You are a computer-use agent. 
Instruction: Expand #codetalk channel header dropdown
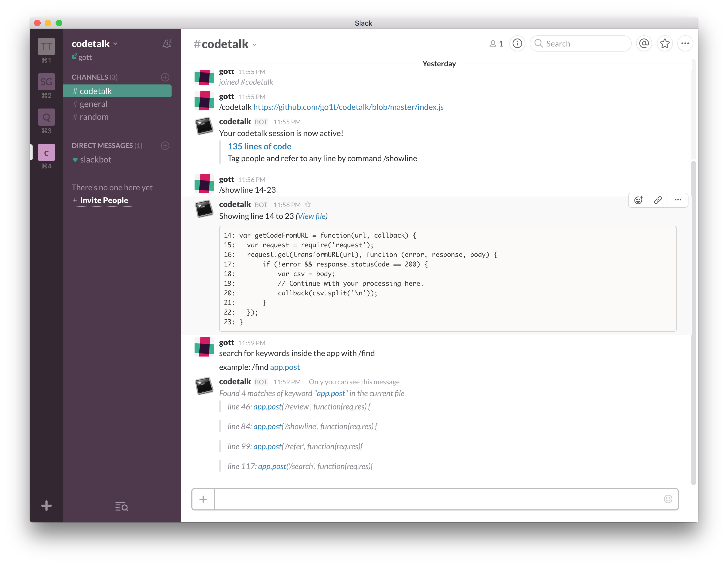[254, 45]
